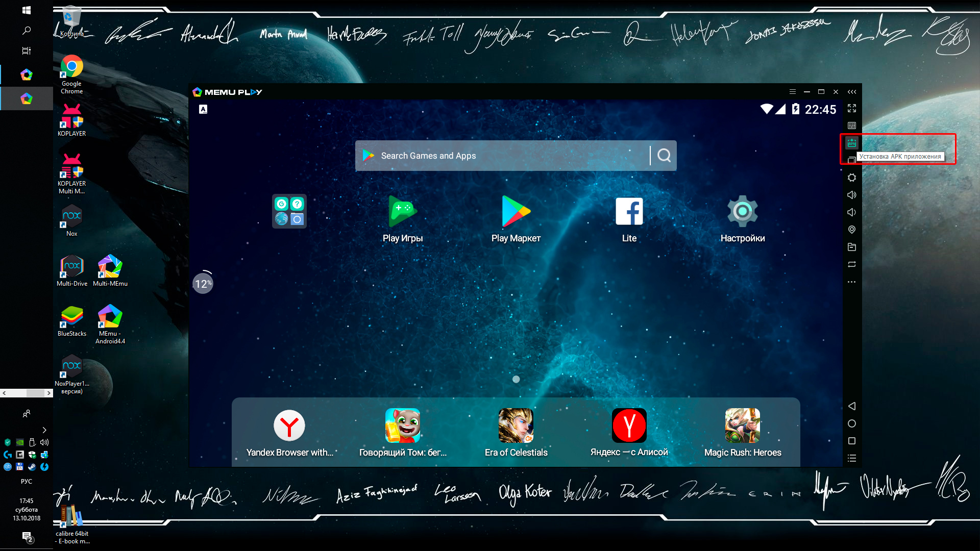Open the MEmu hamburger menu in the title bar

(x=792, y=92)
